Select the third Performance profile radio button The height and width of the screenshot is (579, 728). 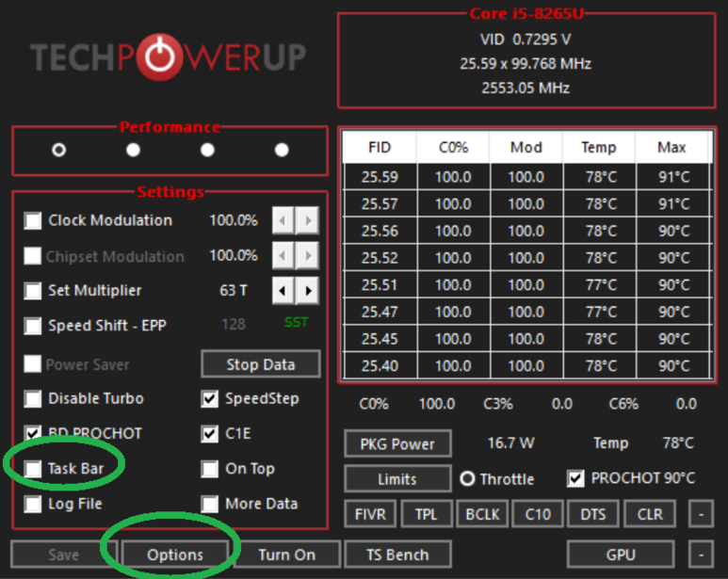tap(207, 150)
